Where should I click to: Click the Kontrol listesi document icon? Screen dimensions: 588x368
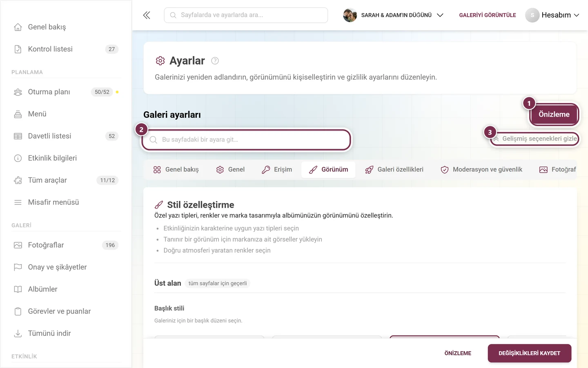(x=18, y=49)
